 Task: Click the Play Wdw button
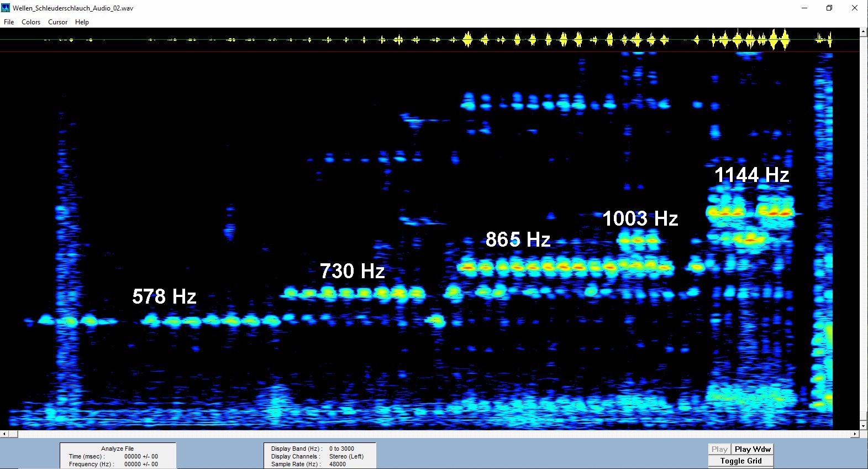(x=753, y=449)
